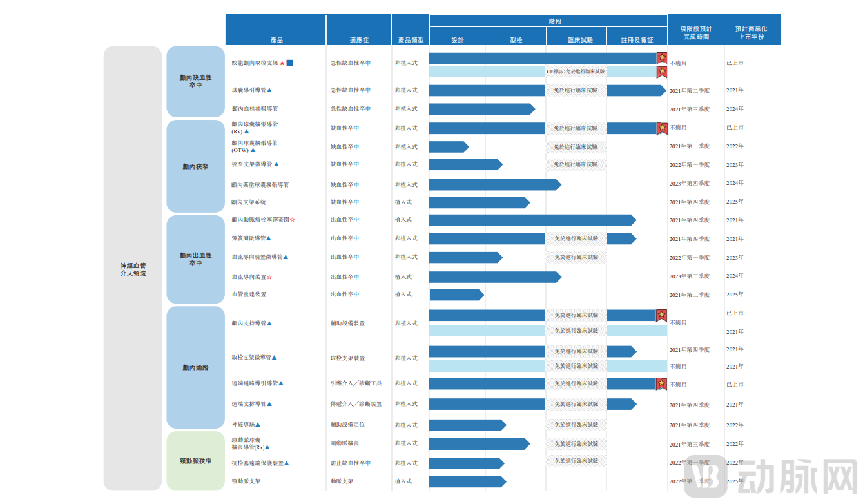Select the 設計 stage column header
This screenshot has width=863, height=504.
point(457,40)
